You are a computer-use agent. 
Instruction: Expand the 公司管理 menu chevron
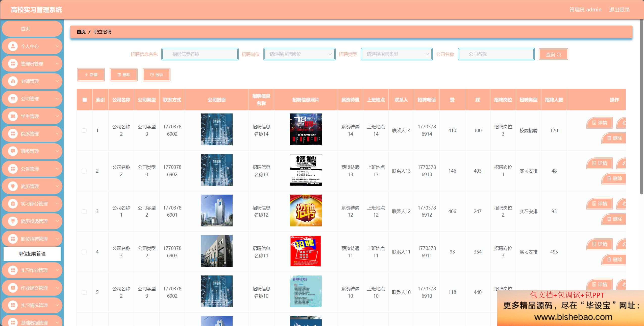[x=57, y=99]
